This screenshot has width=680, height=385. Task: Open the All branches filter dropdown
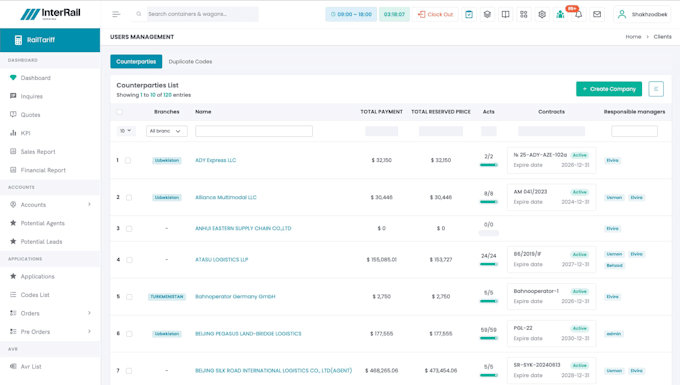tap(167, 131)
